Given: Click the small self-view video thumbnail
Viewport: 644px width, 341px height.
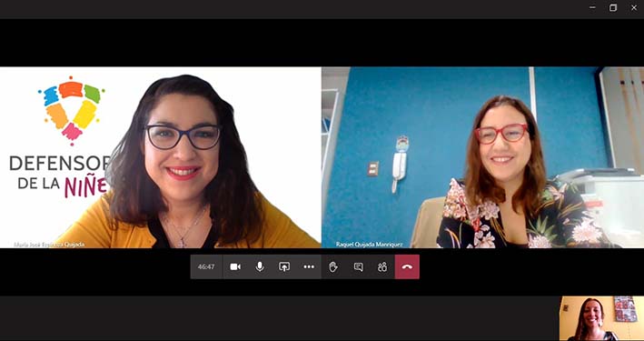Looking at the screenshot, I should coord(601,318).
